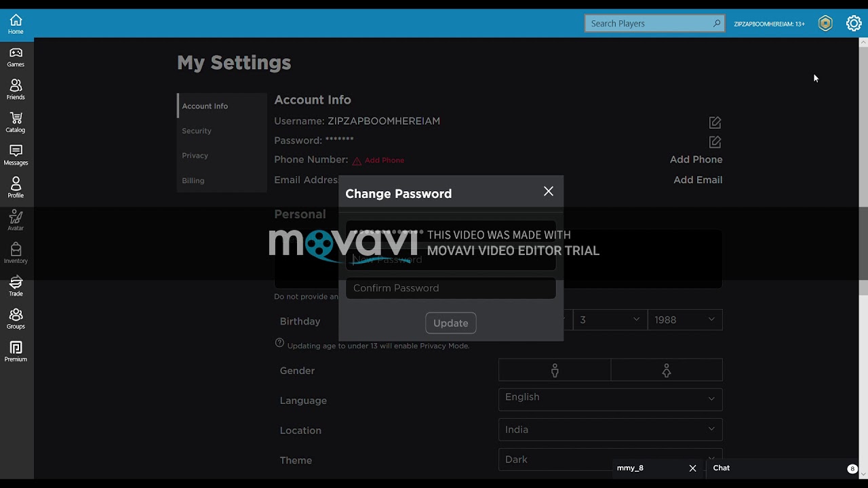
Task: Click the New Password field
Action: [x=451, y=260]
